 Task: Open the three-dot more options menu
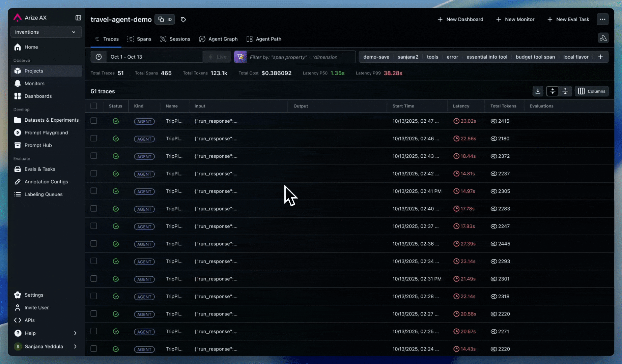click(602, 19)
